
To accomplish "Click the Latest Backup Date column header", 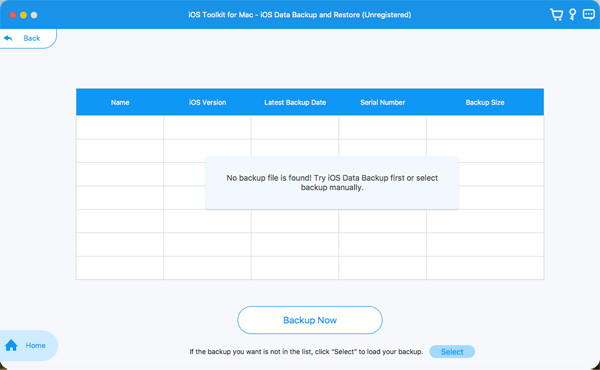I will pos(295,102).
